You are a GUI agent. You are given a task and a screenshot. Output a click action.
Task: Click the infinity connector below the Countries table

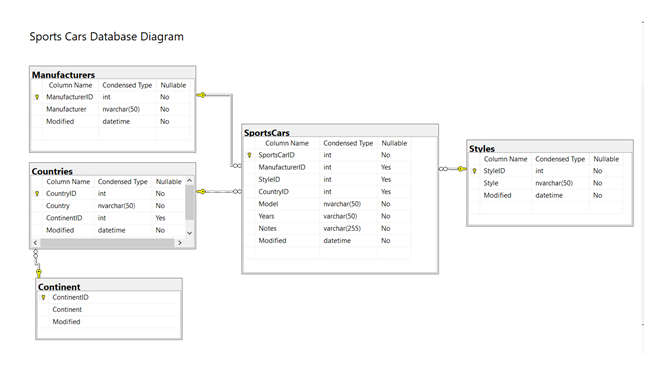point(36,254)
